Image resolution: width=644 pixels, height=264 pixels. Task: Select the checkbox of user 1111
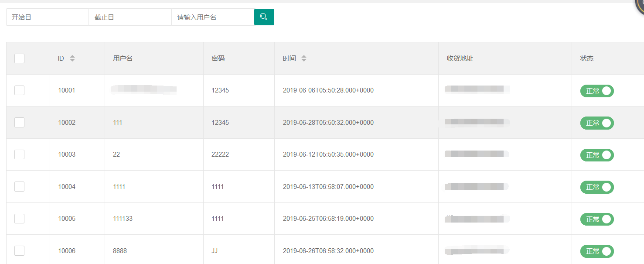[19, 186]
